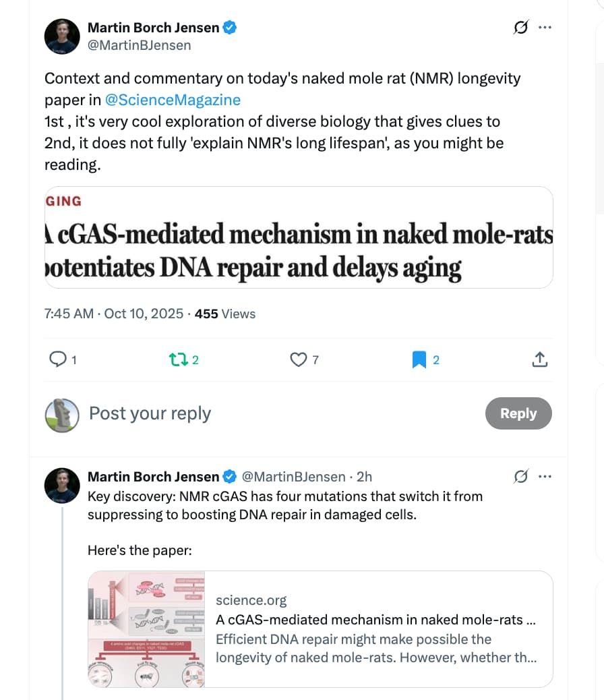Screen dimensions: 604x700
Task: Open the more options menu on the top post
Action: (545, 28)
